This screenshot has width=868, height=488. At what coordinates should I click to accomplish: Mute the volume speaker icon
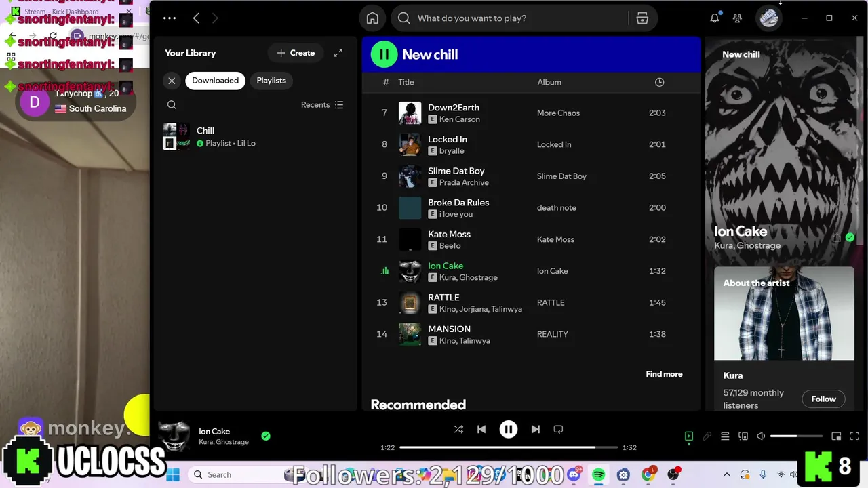pyautogui.click(x=761, y=436)
